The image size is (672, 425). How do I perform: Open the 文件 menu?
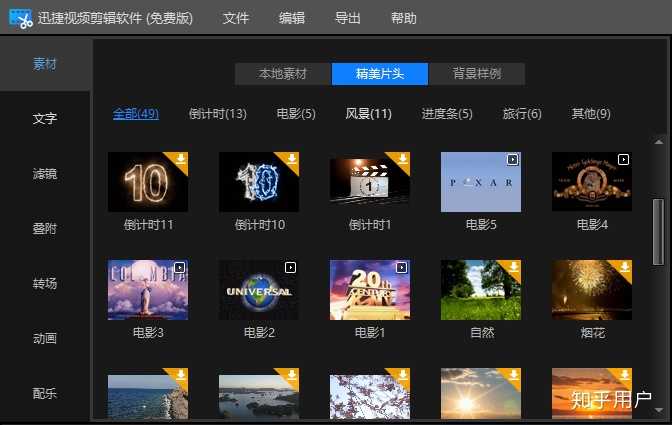coord(236,18)
